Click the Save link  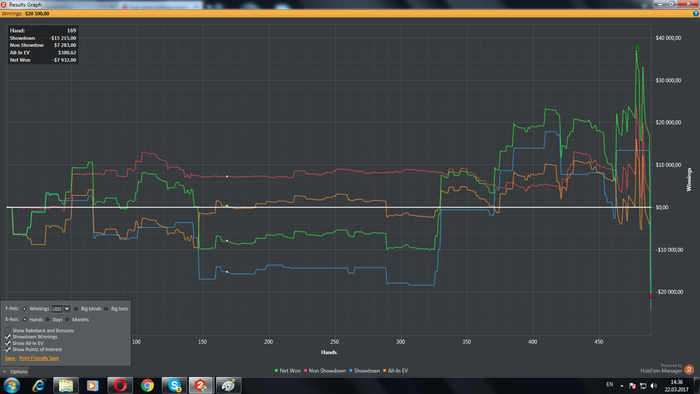(10, 358)
